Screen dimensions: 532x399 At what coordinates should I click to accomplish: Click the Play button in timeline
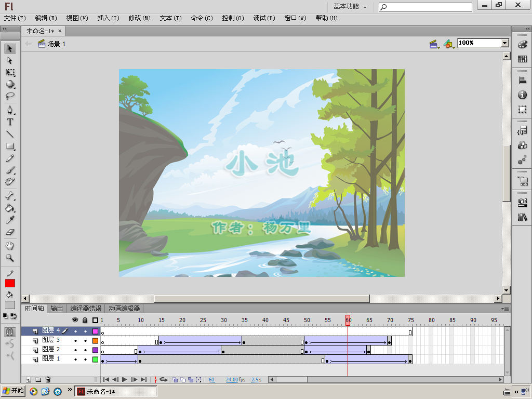pos(125,380)
